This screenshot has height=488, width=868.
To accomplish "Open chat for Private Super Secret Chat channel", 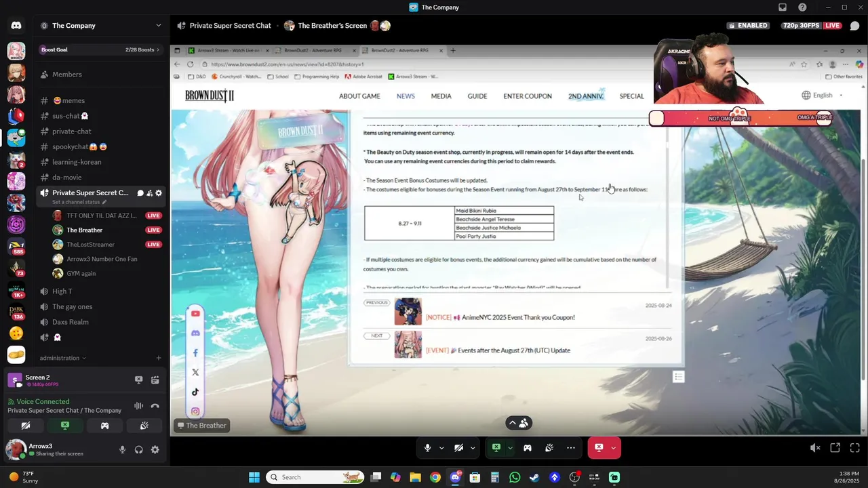I will [140, 193].
